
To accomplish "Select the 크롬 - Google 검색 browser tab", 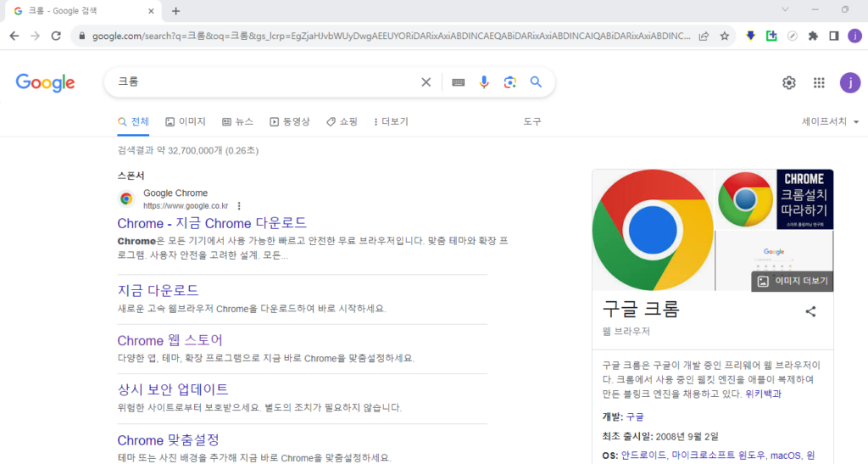I will coord(83,11).
